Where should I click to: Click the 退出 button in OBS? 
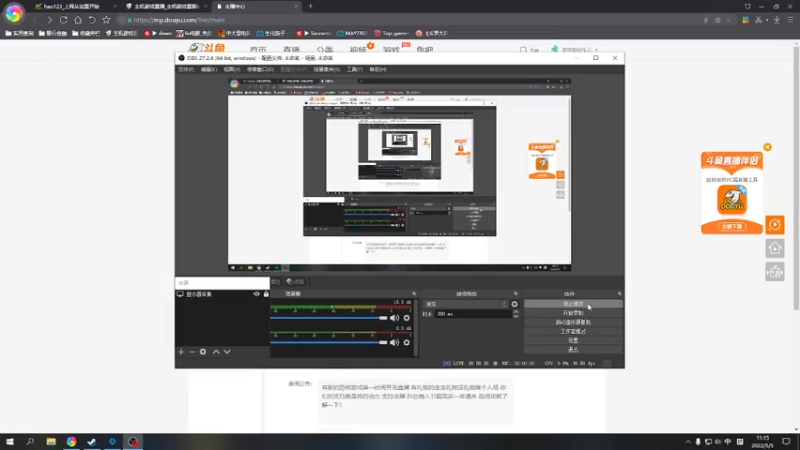click(x=573, y=349)
